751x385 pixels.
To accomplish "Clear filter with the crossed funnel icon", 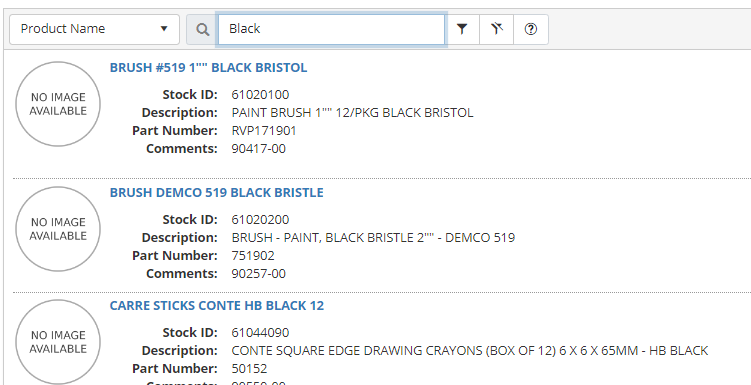I will point(497,29).
